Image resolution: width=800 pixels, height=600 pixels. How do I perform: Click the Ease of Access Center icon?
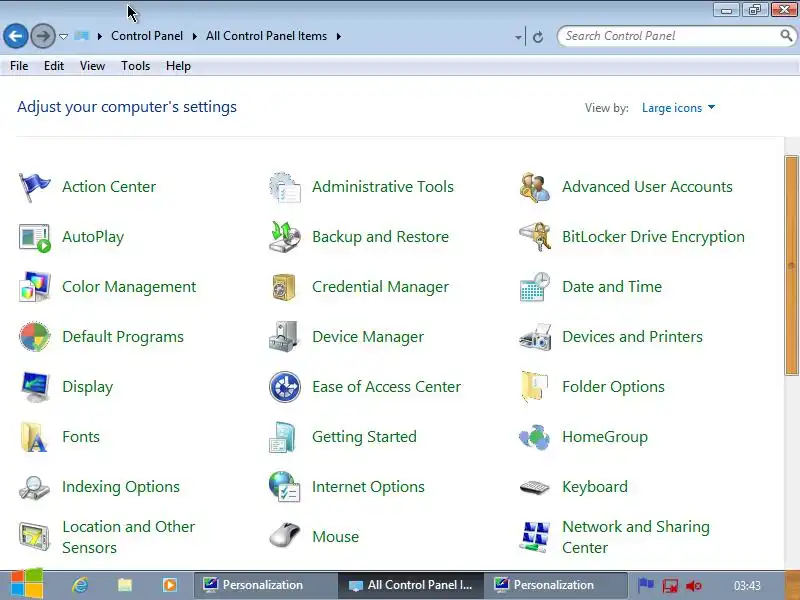click(x=285, y=387)
